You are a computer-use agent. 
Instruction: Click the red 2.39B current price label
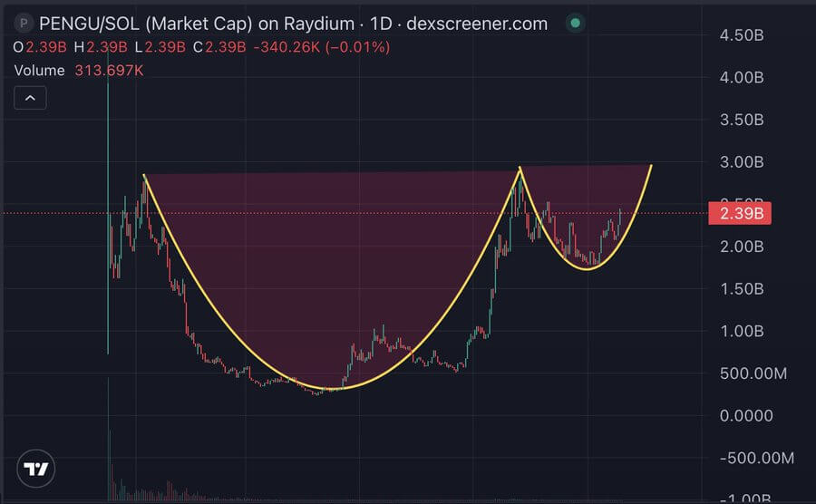click(740, 213)
